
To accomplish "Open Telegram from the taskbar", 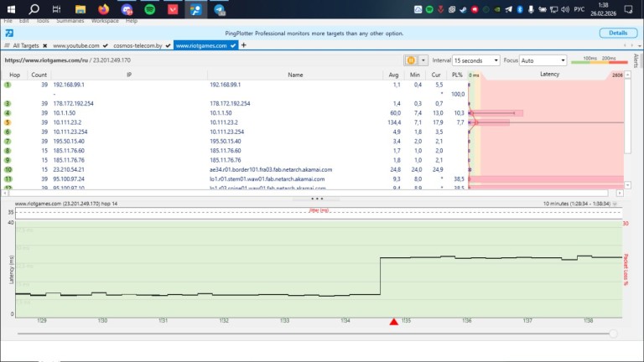I will tap(219, 9).
